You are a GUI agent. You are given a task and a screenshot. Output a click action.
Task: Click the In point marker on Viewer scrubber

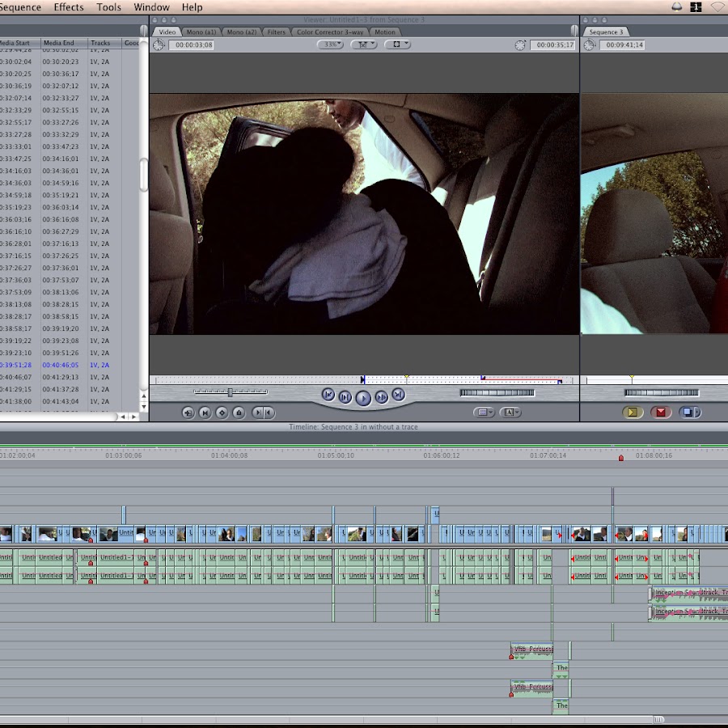pos(362,379)
